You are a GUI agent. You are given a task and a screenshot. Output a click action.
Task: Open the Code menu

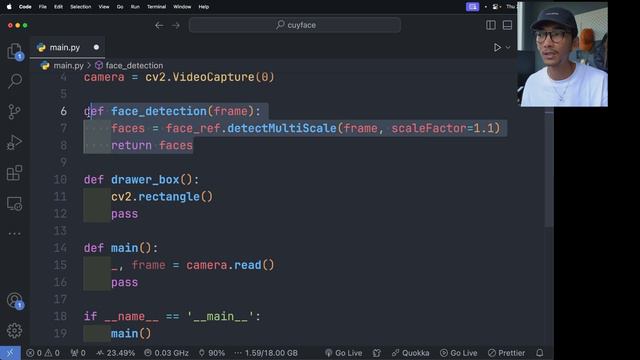click(25, 7)
